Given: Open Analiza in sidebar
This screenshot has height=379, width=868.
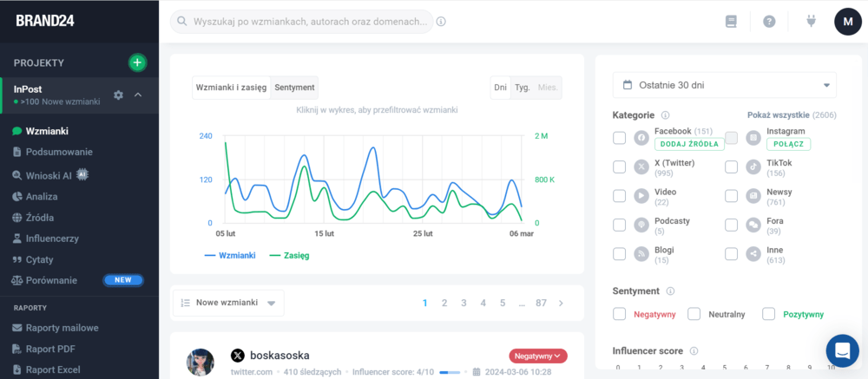Looking at the screenshot, I should pyautogui.click(x=42, y=196).
